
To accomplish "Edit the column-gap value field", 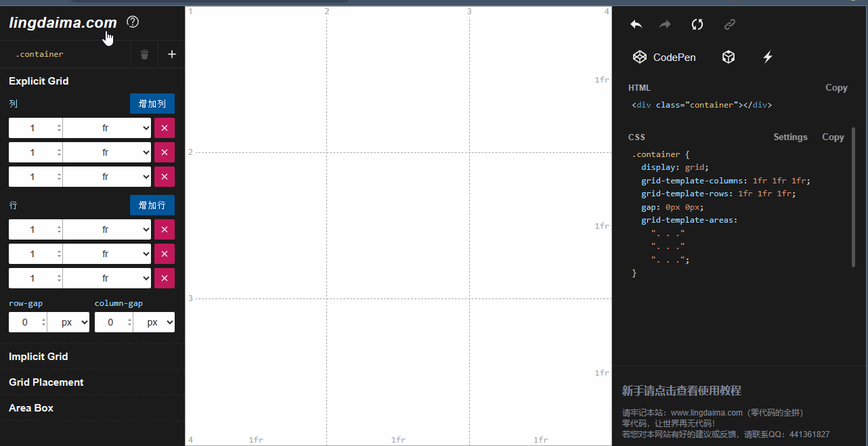I will (114, 322).
